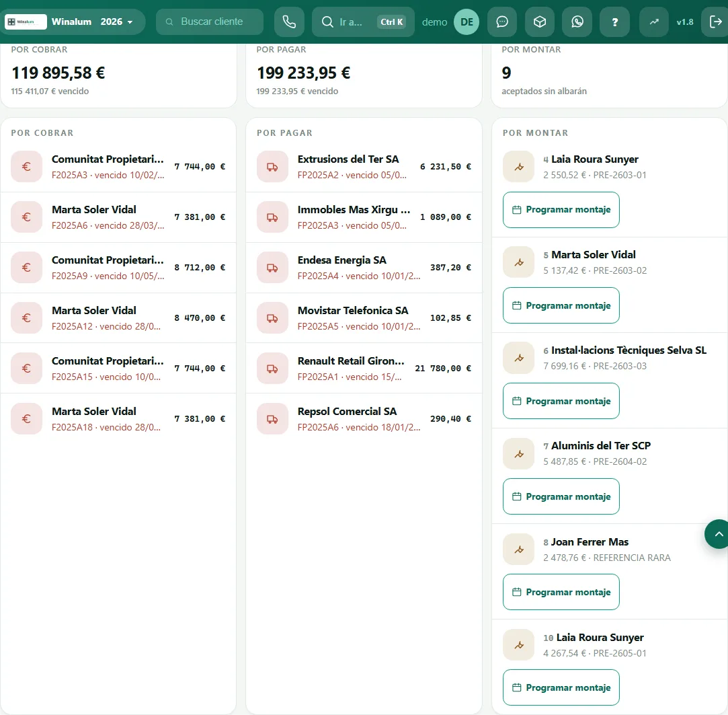The height and width of the screenshot is (715, 728).
Task: Click the montage icon beside Joan Ferrer Mas
Action: pos(518,549)
